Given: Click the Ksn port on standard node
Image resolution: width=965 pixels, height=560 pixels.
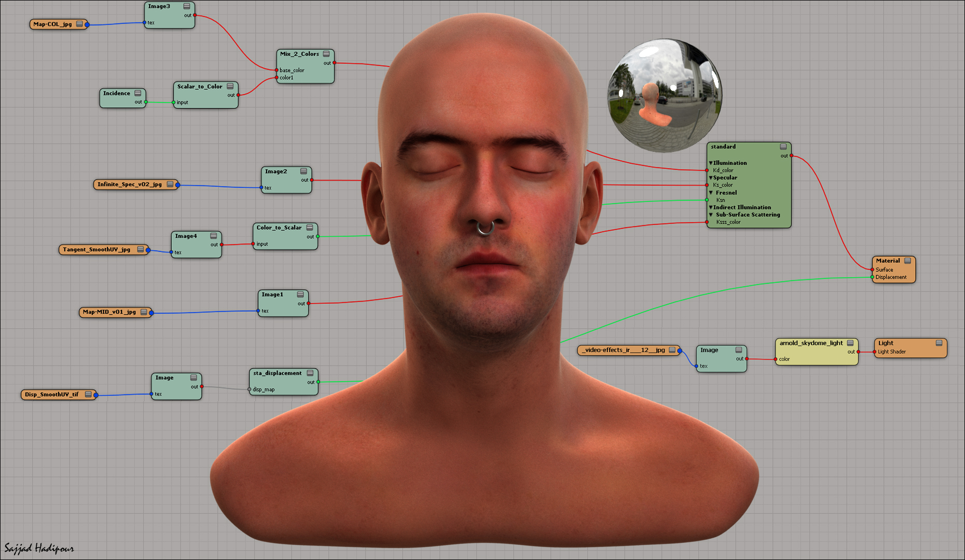Looking at the screenshot, I should [707, 200].
